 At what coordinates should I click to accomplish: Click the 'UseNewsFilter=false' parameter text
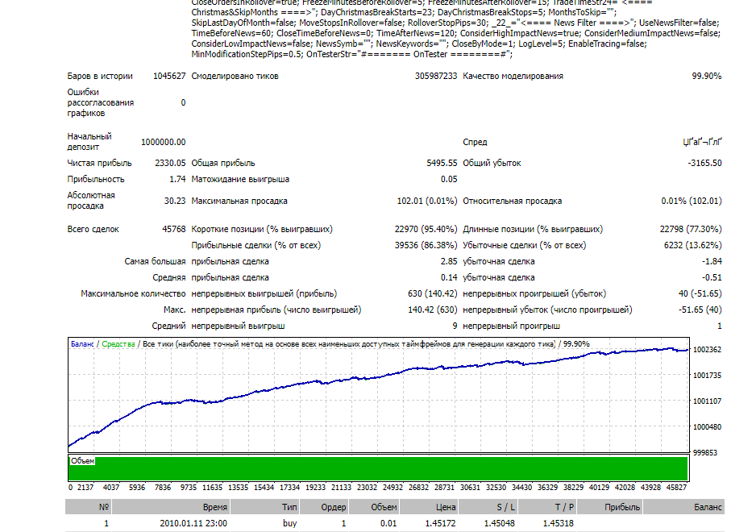679,23
